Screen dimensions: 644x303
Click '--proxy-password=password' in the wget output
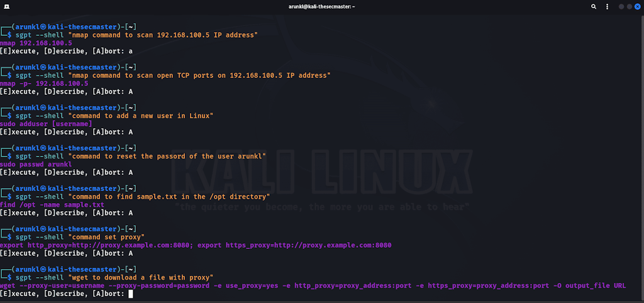[x=159, y=285]
